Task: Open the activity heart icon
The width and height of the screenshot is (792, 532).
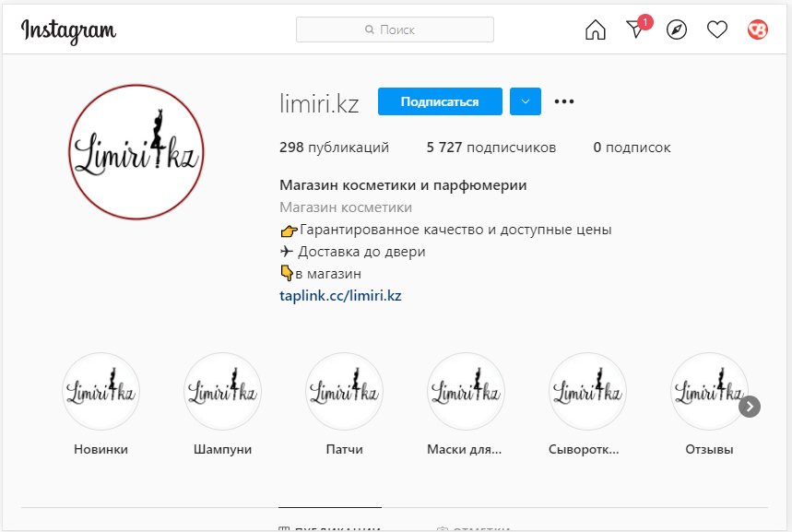Action: (x=717, y=30)
